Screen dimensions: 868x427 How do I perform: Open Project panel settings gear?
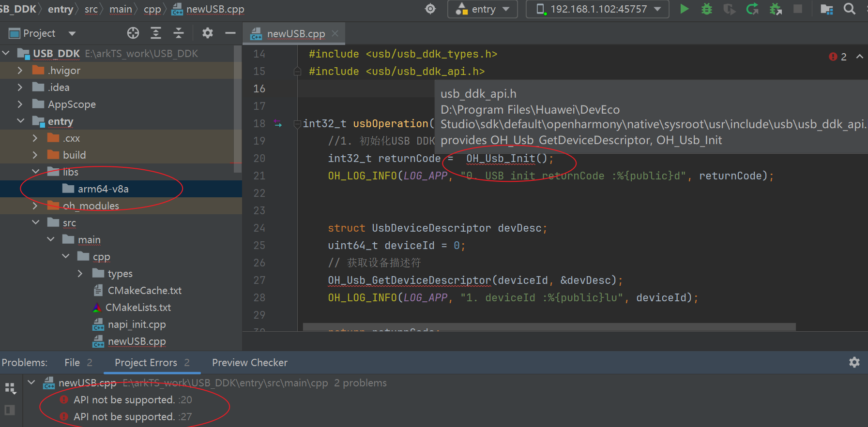(x=208, y=33)
